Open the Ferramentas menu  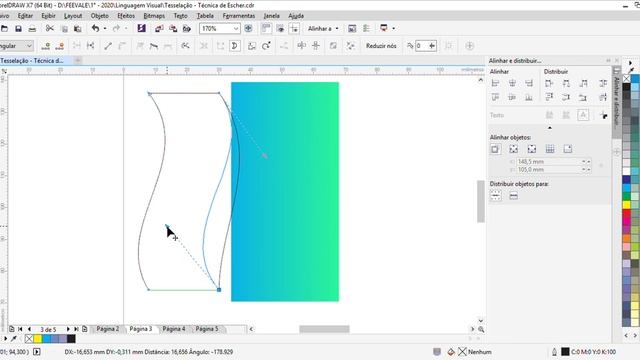click(239, 16)
